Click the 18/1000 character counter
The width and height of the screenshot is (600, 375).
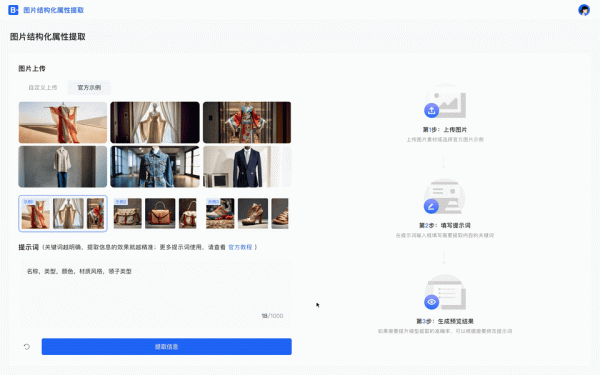click(x=272, y=316)
